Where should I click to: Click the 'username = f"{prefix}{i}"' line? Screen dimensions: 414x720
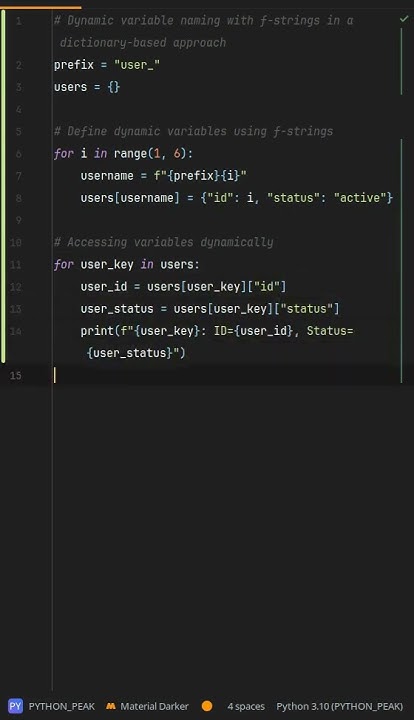[x=163, y=176]
